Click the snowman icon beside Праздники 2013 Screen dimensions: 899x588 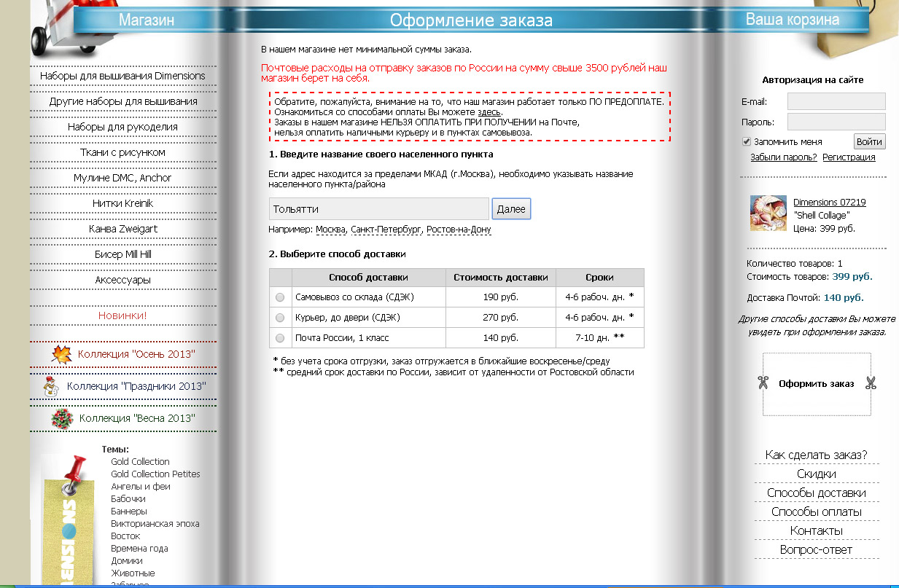pos(51,386)
